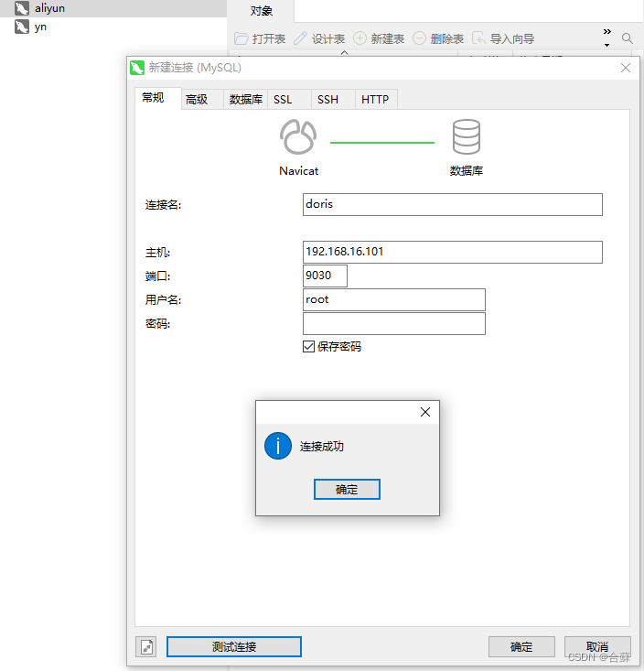Switch to the SSH tab
Image resolution: width=644 pixels, height=671 pixels.
(333, 99)
